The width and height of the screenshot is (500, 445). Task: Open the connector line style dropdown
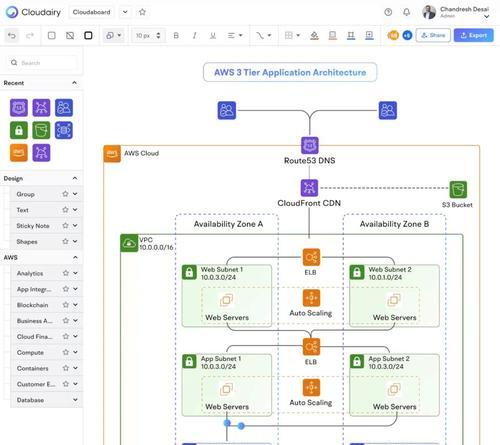pos(263,35)
